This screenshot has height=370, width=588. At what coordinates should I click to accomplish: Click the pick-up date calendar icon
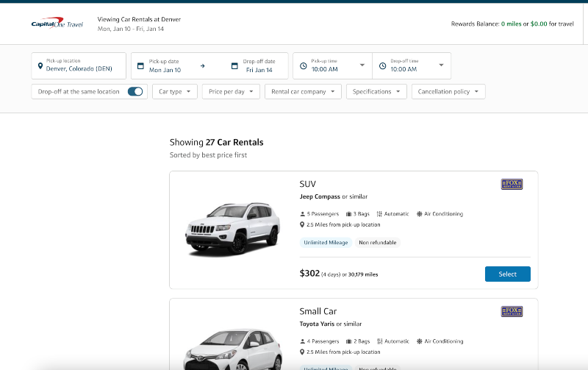pyautogui.click(x=140, y=66)
